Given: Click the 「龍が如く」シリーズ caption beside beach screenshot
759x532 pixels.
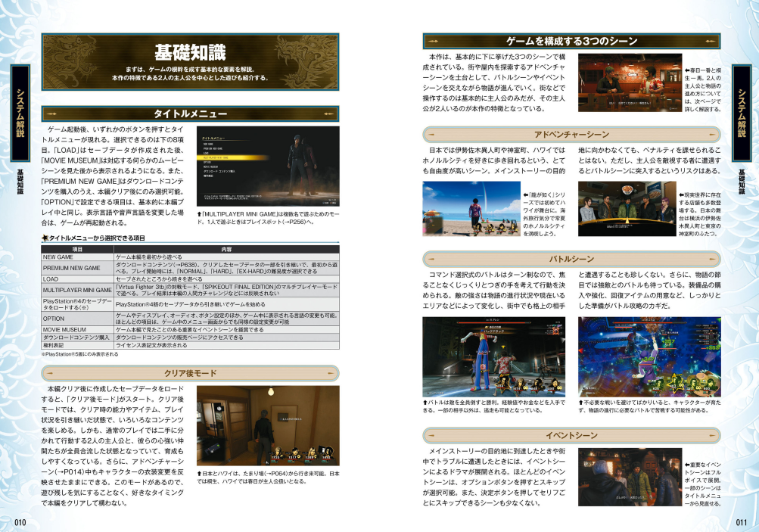Looking at the screenshot, I should (544, 214).
